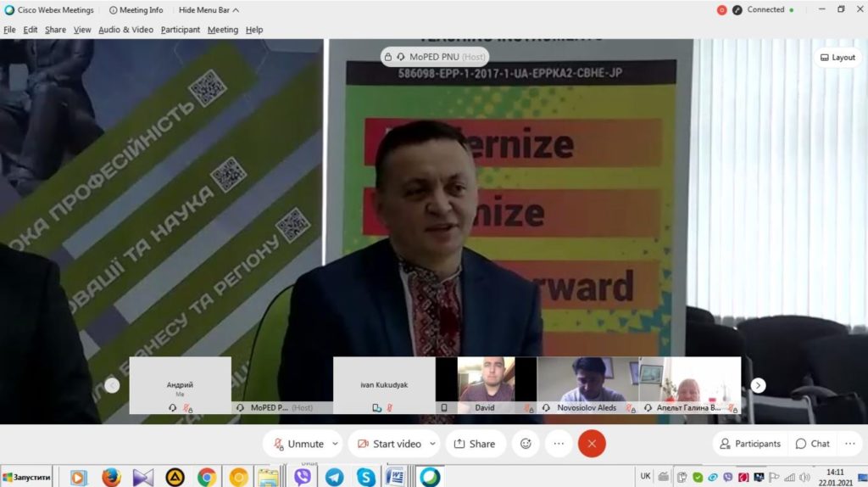Open the Participant menu
Viewport: 868px width, 487px height.
click(x=181, y=30)
